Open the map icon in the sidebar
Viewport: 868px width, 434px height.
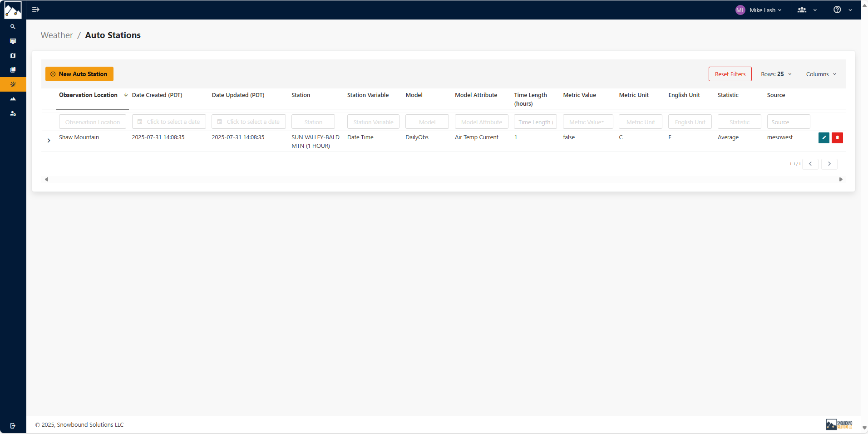pyautogui.click(x=13, y=56)
